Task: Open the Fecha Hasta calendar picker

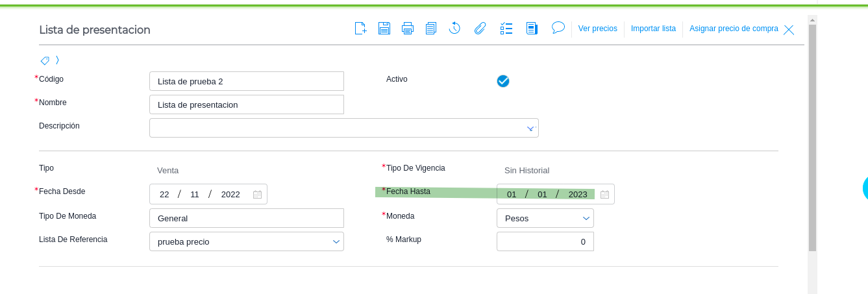Action: 604,194
